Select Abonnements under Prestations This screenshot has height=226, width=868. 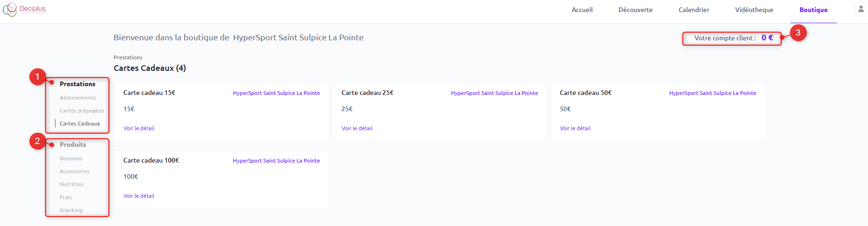[78, 98]
